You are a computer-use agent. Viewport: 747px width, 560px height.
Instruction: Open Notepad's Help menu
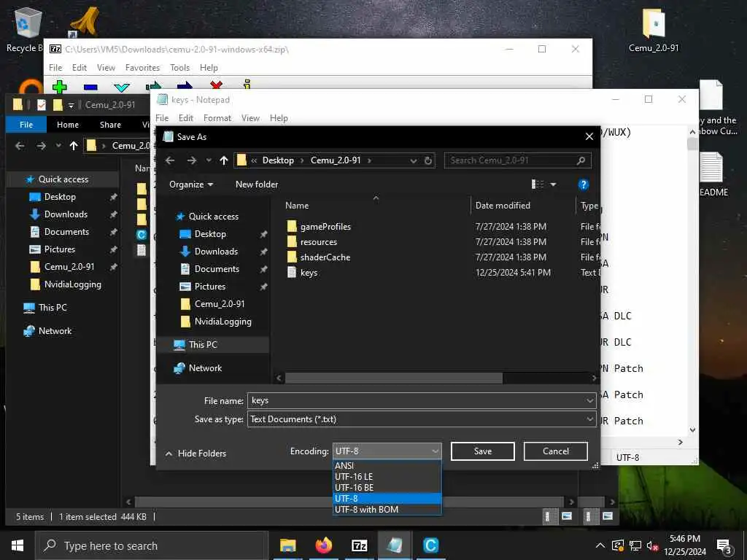279,118
